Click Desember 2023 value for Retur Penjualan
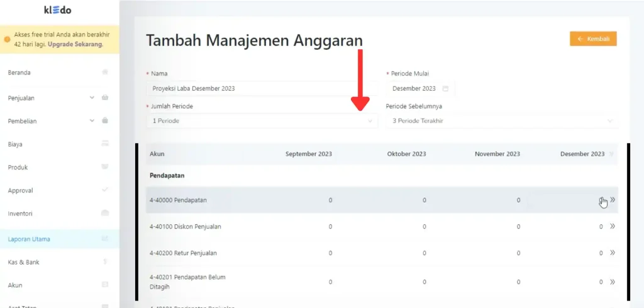The height and width of the screenshot is (308, 644). 601,253
